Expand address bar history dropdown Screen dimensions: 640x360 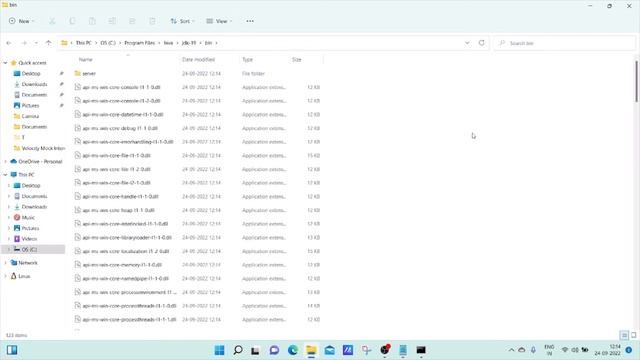467,43
